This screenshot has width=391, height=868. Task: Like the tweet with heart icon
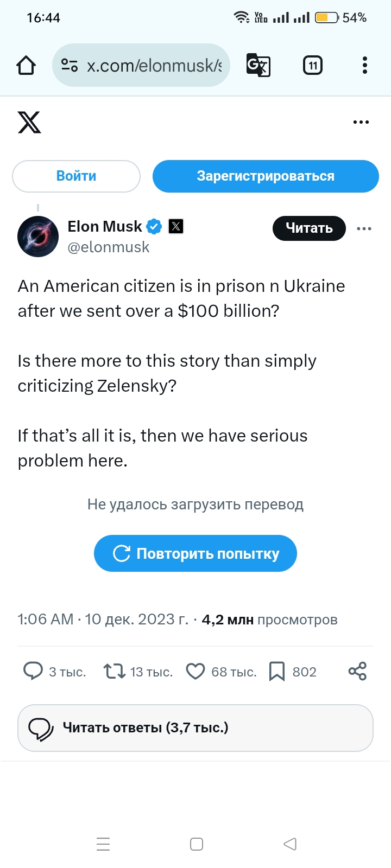coord(195,672)
